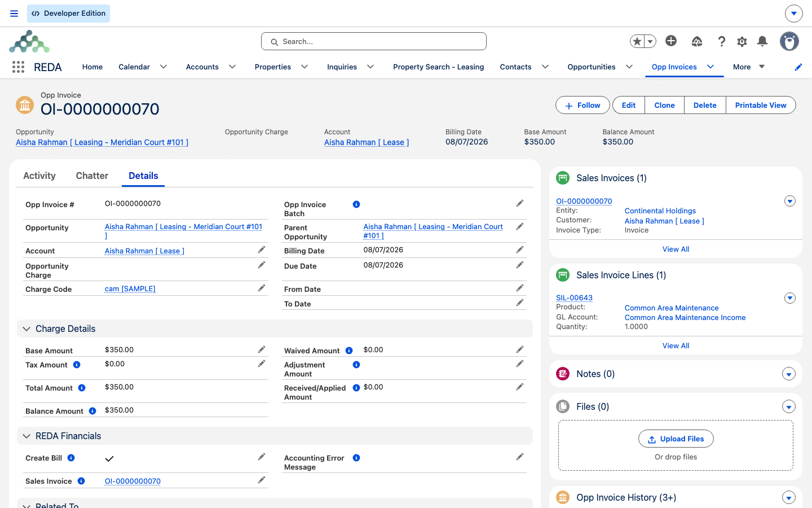812x508 pixels.
Task: Open the favorites list dropdown arrow
Action: click(650, 41)
